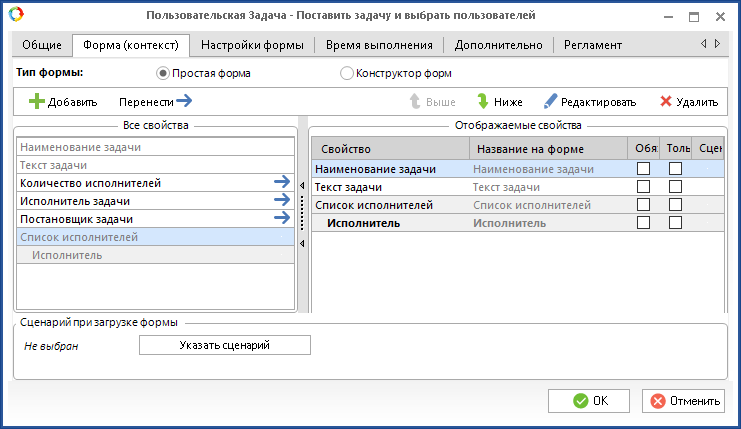Click the Перенести blue arrow button
Viewport: 741px width, 429px height.
(183, 101)
